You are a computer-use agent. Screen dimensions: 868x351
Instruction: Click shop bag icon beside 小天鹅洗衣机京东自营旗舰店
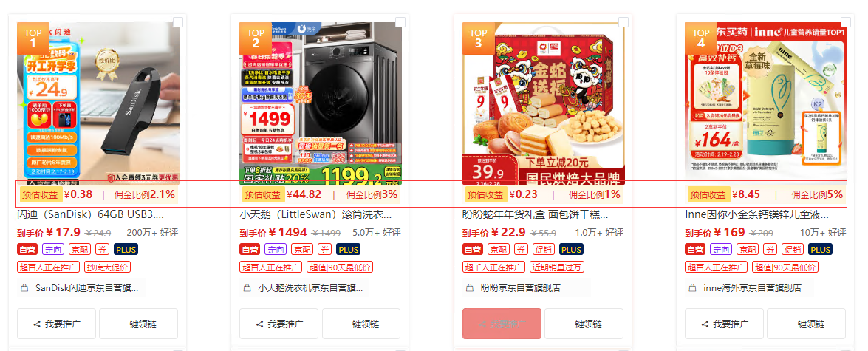(247, 288)
